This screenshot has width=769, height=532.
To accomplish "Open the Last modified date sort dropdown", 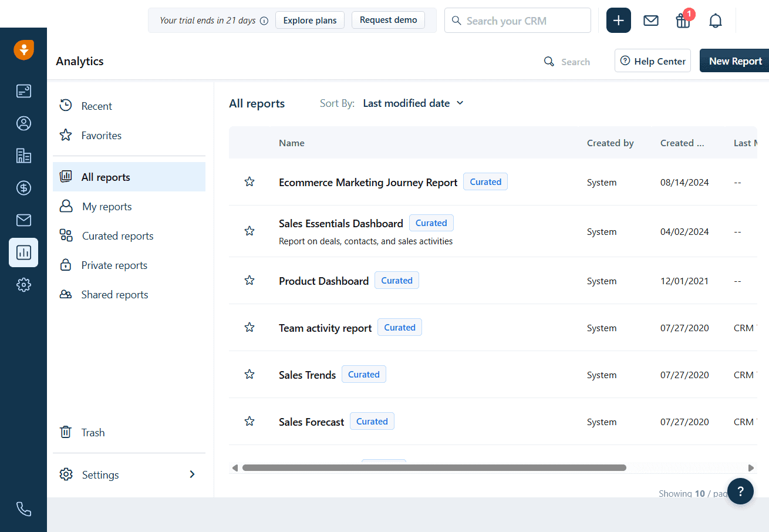I will tap(413, 103).
